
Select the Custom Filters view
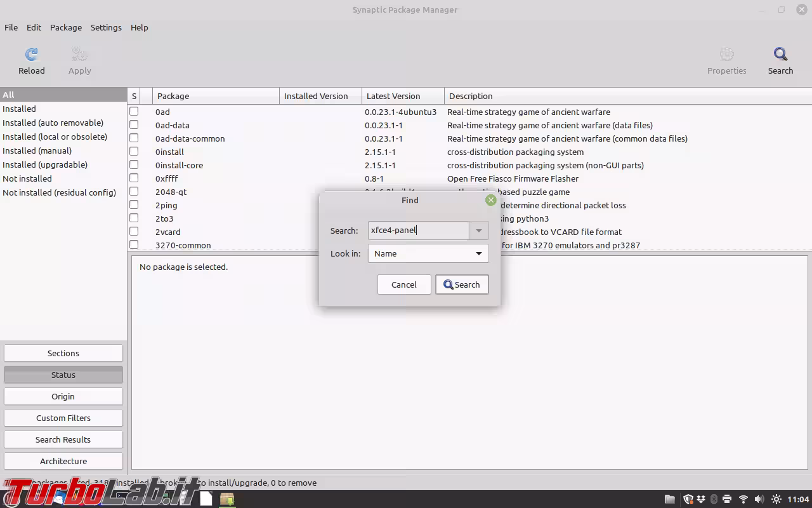tap(63, 418)
